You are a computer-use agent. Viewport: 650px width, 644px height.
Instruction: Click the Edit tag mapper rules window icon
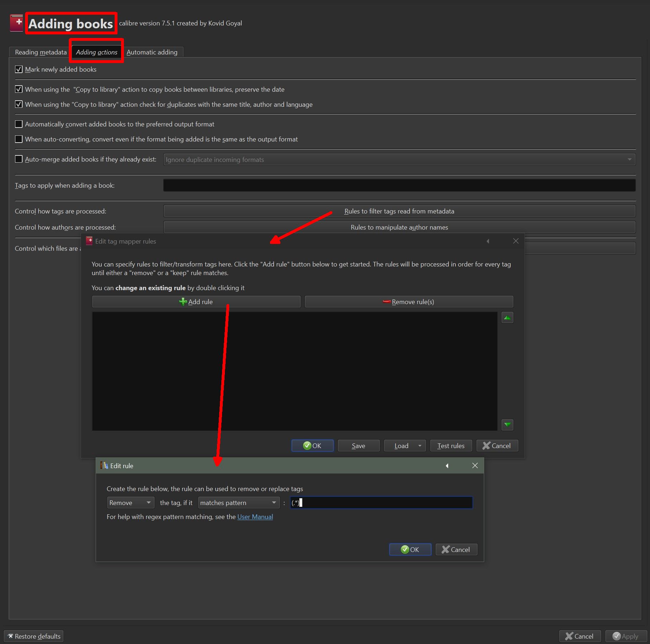click(x=89, y=241)
